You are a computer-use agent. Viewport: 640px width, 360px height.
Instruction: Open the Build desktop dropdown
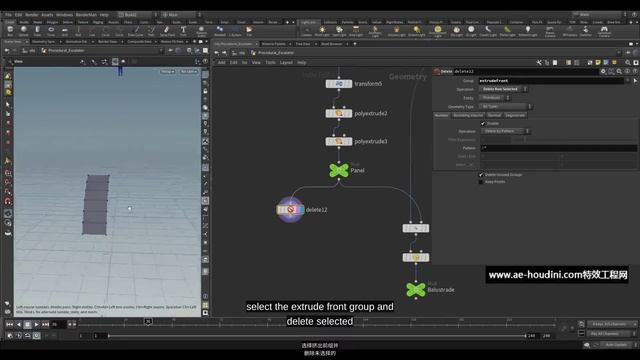pos(137,15)
